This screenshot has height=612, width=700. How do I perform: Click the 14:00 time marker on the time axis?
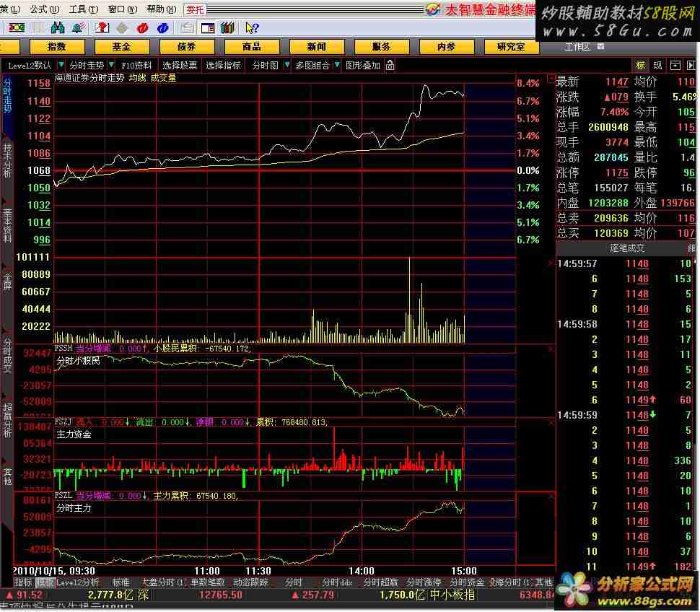pyautogui.click(x=361, y=571)
